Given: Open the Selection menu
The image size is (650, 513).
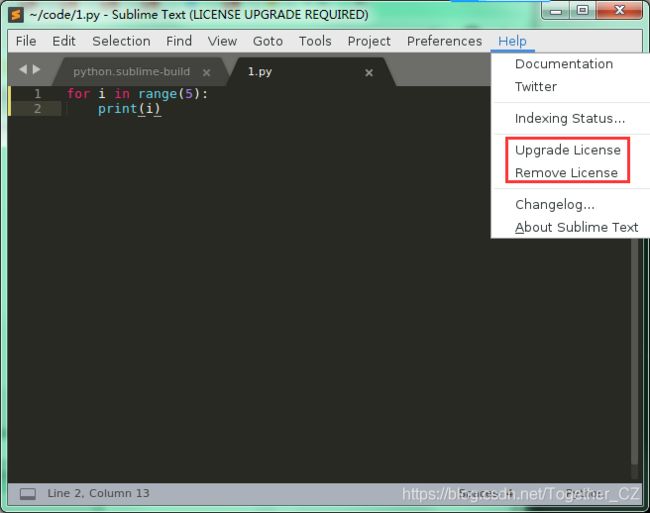Looking at the screenshot, I should (121, 41).
